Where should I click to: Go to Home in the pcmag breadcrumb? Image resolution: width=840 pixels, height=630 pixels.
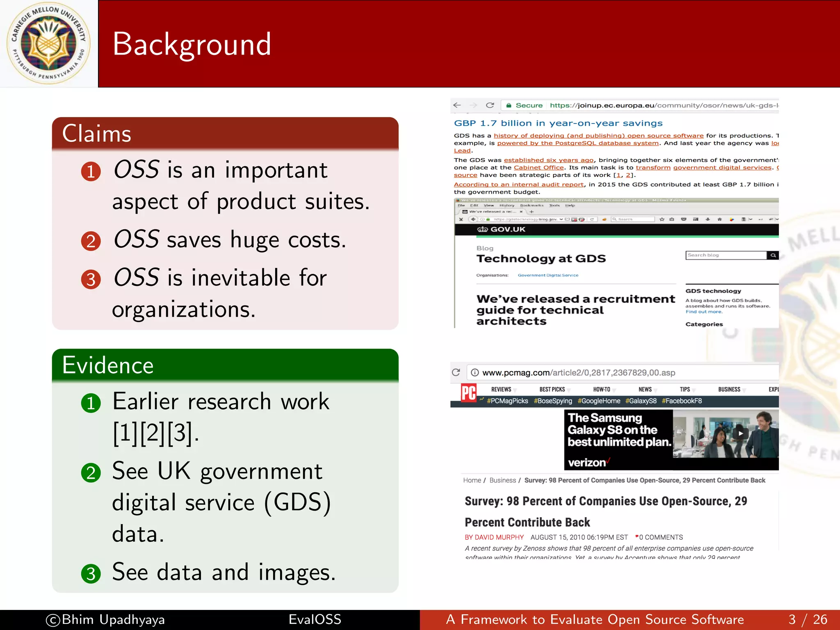coord(472,480)
